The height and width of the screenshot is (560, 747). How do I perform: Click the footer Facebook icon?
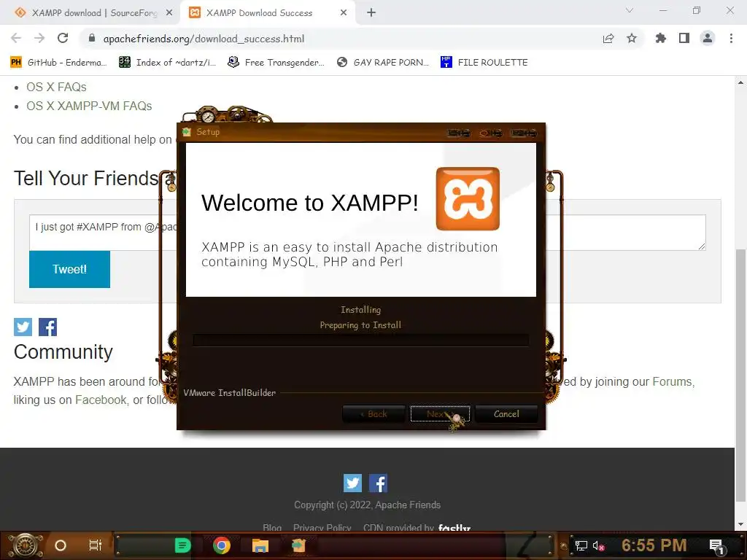click(x=379, y=483)
